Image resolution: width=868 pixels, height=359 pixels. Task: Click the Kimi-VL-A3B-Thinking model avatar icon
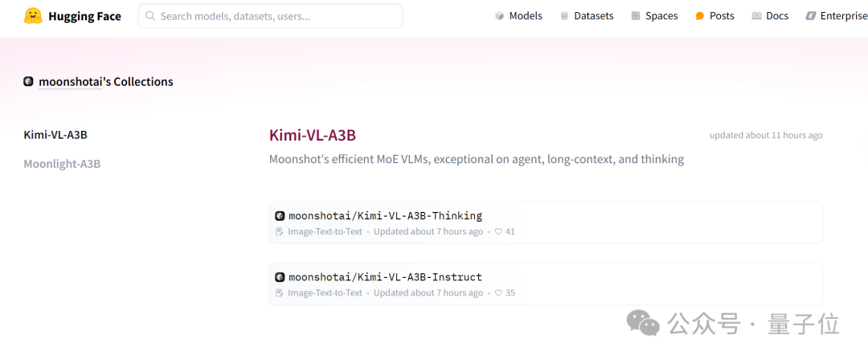point(280,216)
